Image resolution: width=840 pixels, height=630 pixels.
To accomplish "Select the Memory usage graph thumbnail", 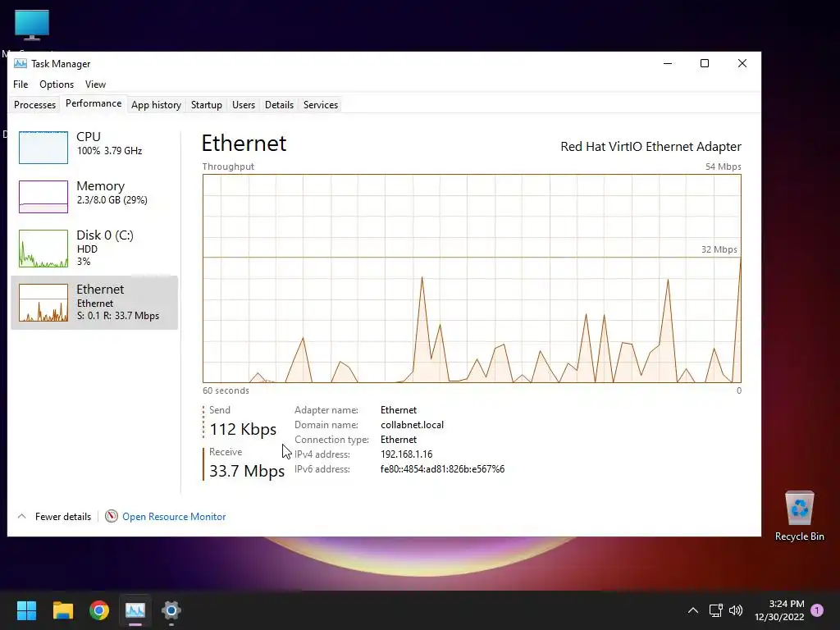I will click(43, 197).
